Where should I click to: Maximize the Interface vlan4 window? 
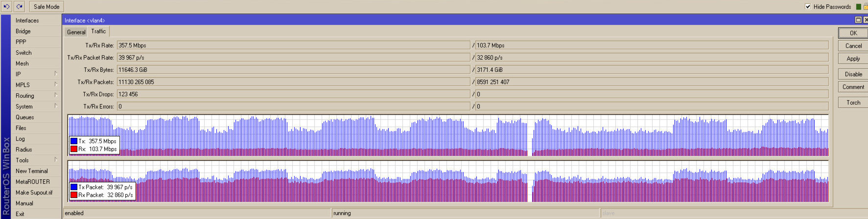[x=858, y=20]
